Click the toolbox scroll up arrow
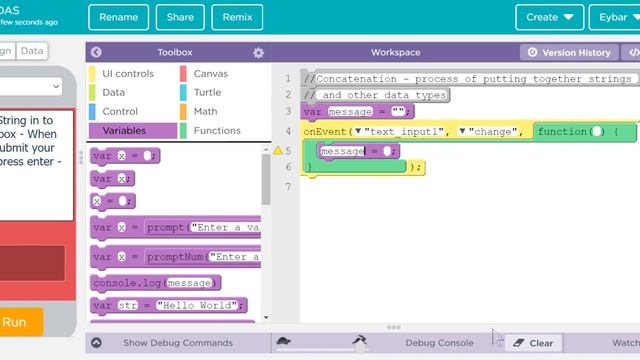640x360 pixels. (266, 150)
